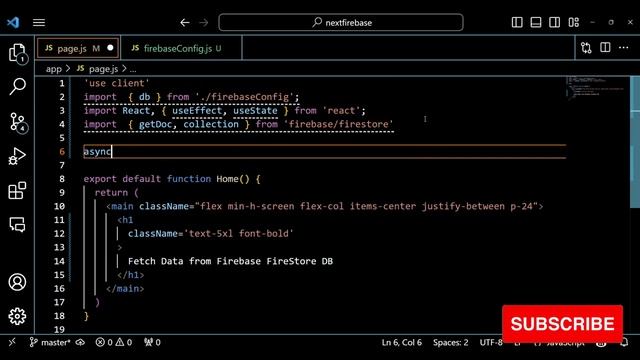Click the 'use client' text on line 1
640x360 pixels.
[117, 83]
